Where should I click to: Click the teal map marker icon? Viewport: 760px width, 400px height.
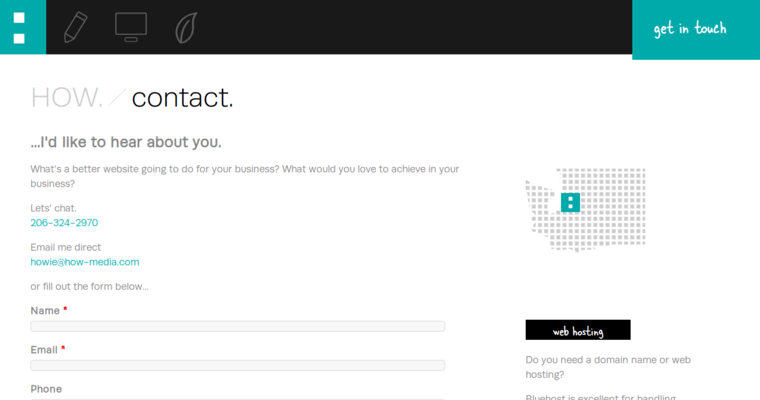[570, 203]
